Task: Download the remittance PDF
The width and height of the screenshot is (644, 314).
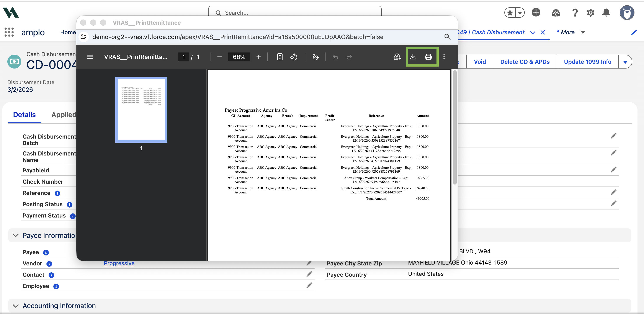Action: 413,57
